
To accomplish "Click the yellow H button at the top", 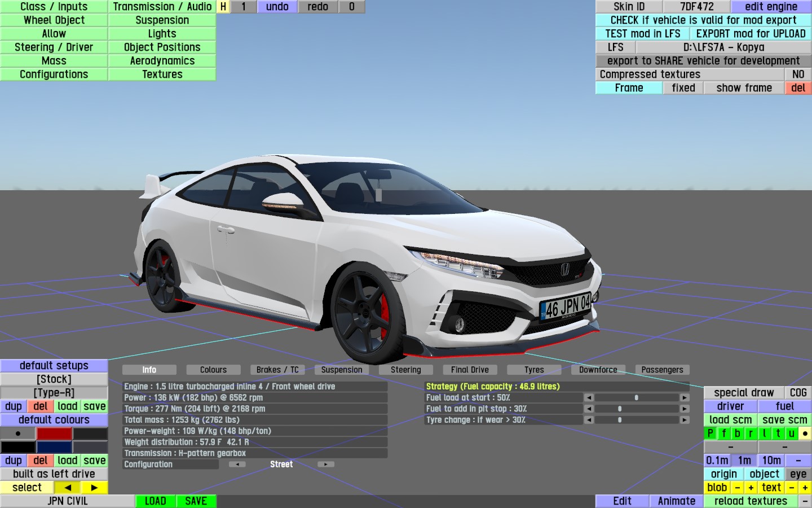I will pos(223,7).
